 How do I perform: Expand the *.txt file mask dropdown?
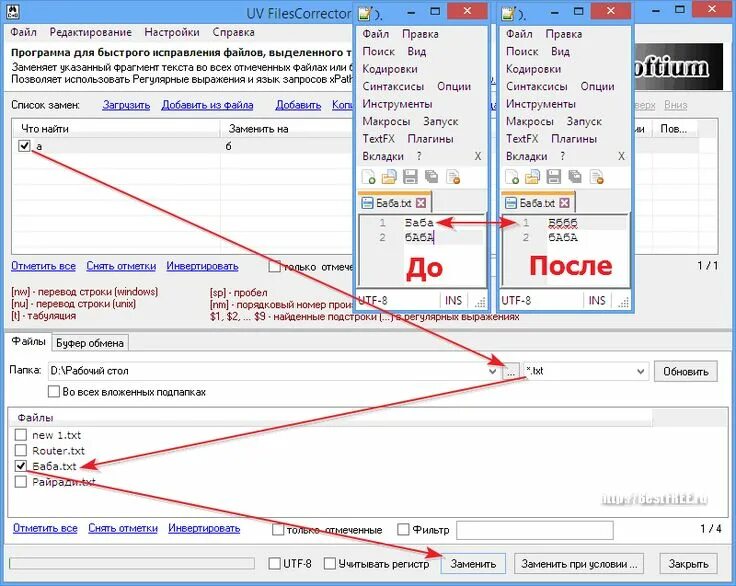coord(640,371)
